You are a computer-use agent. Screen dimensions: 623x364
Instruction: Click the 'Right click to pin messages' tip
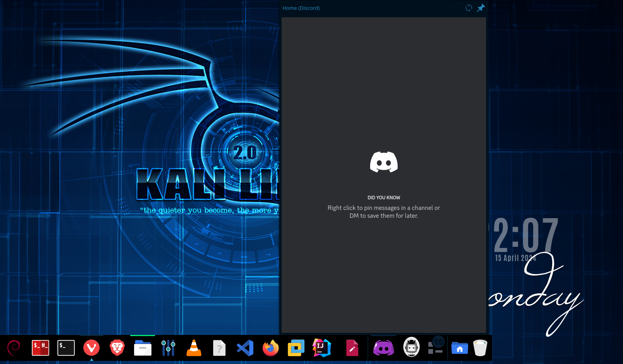tap(384, 211)
